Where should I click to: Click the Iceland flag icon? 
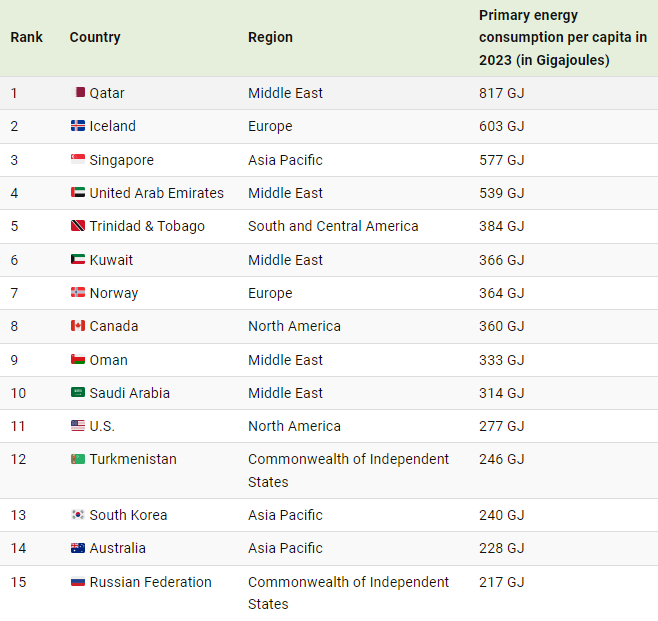pos(78,125)
